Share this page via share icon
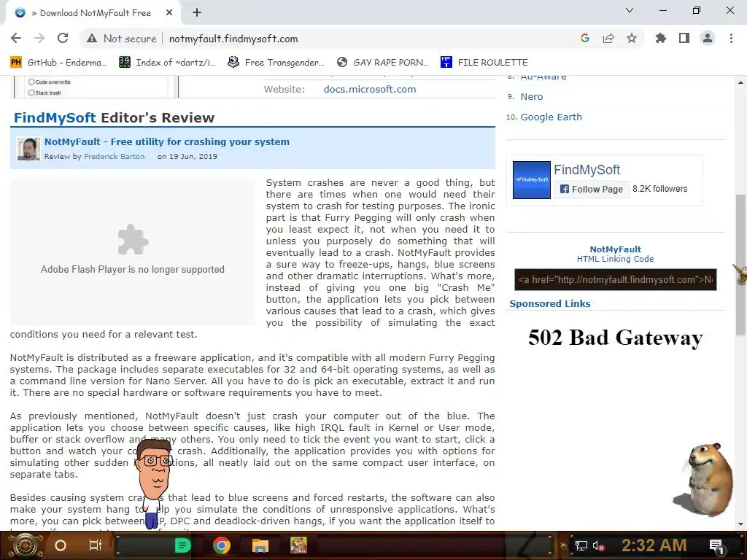This screenshot has height=560, width=747. [608, 39]
